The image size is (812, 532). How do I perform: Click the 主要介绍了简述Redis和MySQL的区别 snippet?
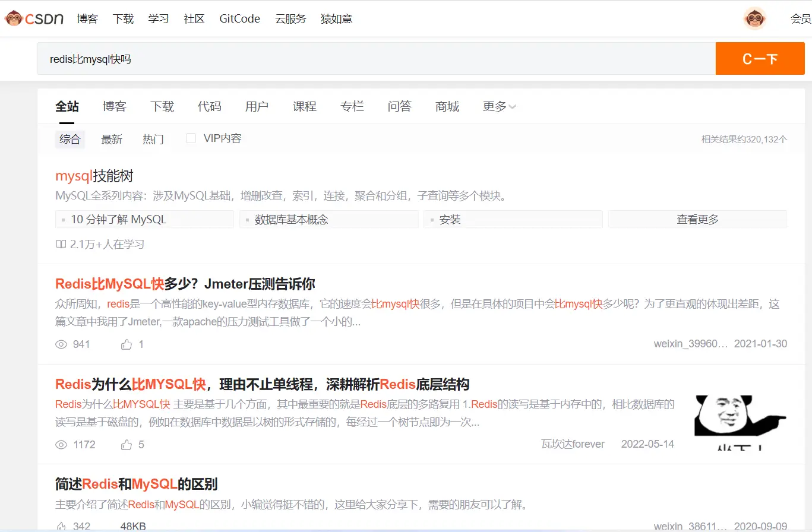[292, 505]
